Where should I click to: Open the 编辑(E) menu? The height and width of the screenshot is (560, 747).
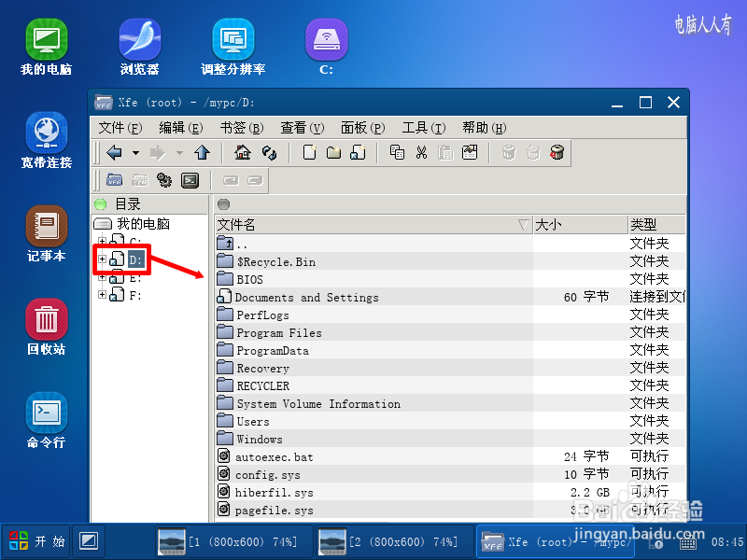[180, 128]
